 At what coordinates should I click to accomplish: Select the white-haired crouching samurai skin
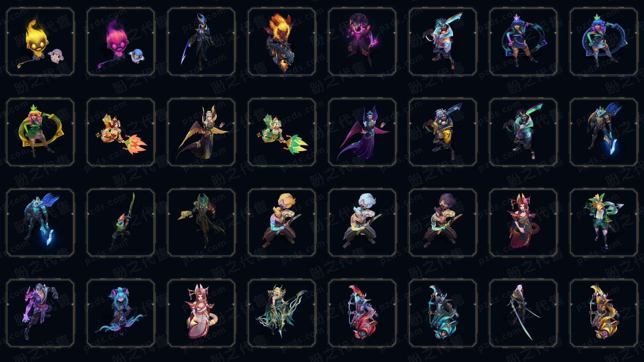pyautogui.click(x=362, y=223)
